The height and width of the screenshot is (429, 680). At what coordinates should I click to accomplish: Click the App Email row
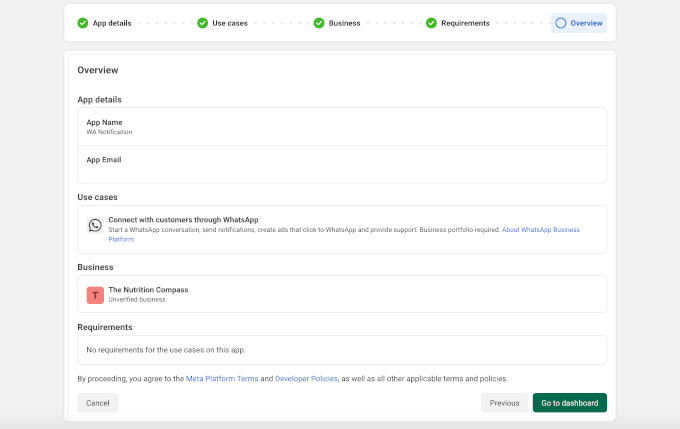tap(341, 164)
